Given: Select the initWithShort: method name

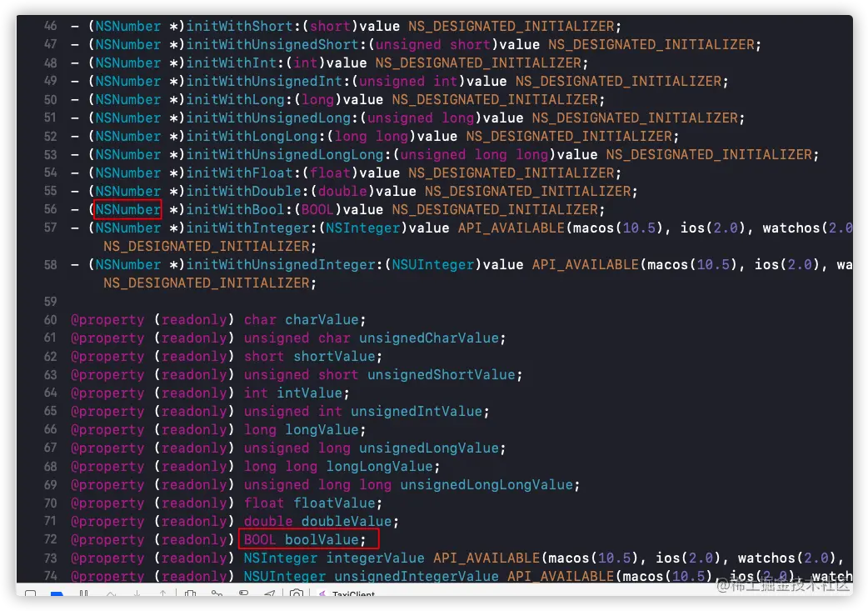Looking at the screenshot, I should (x=243, y=26).
